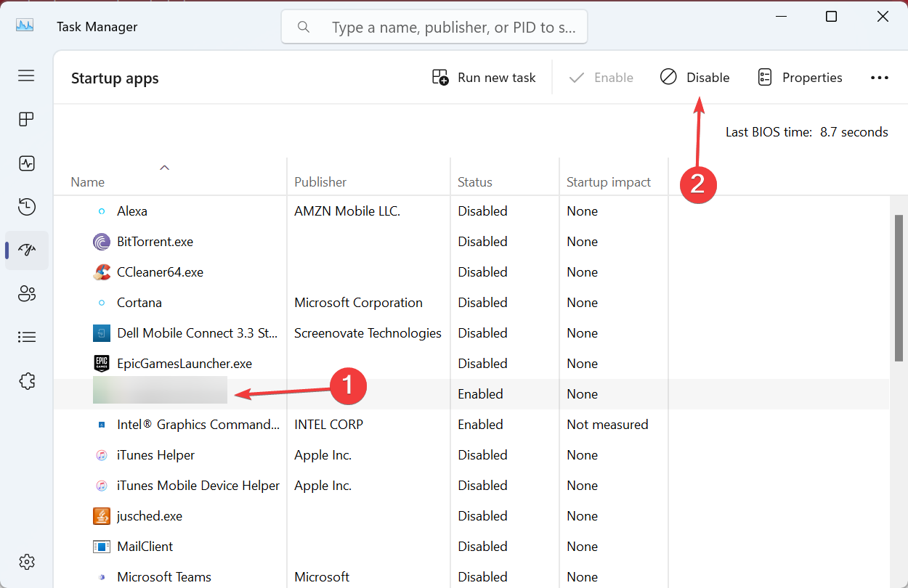The image size is (908, 588).
Task: Open Task Manager settings gear
Action: pyautogui.click(x=26, y=562)
